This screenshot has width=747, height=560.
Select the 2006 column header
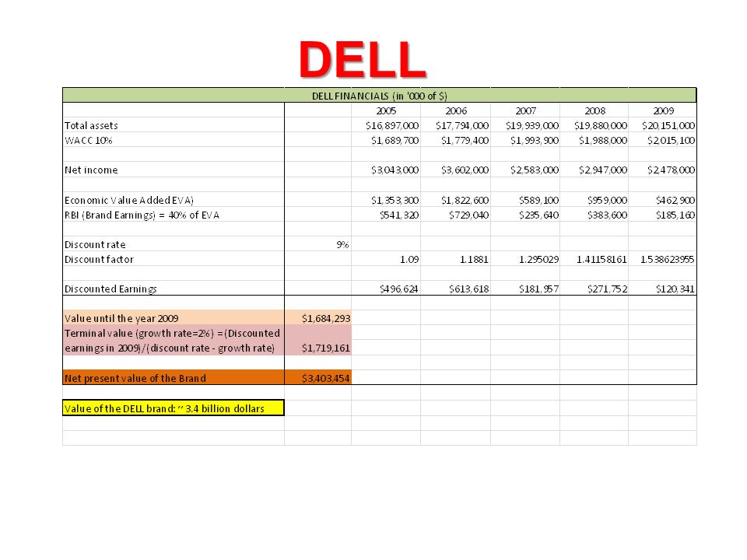456,110
